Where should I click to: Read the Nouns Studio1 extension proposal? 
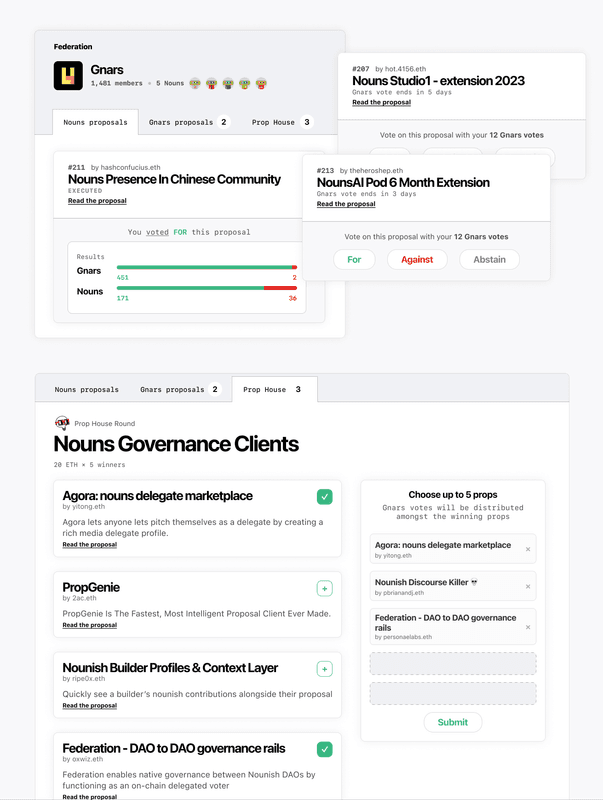[381, 102]
